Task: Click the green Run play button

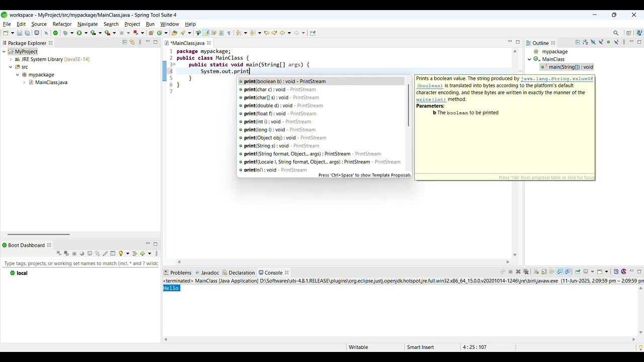Action: pos(79,33)
